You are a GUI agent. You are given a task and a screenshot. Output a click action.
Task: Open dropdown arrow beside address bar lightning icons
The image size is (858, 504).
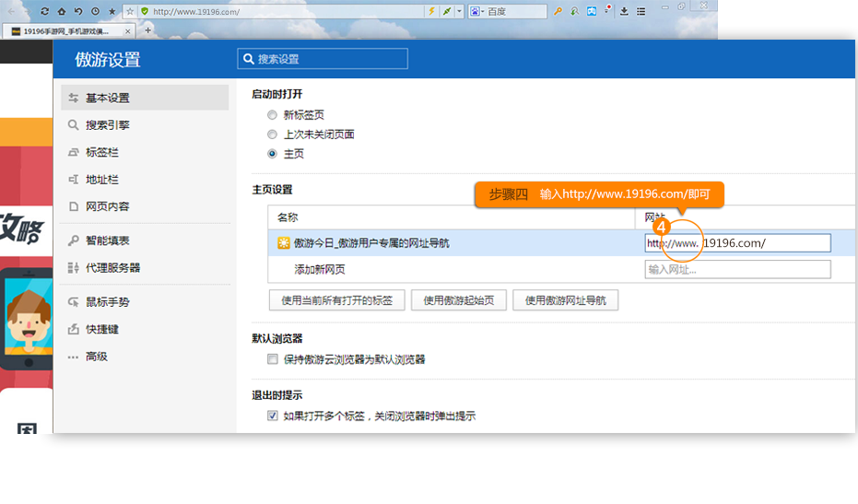[459, 12]
